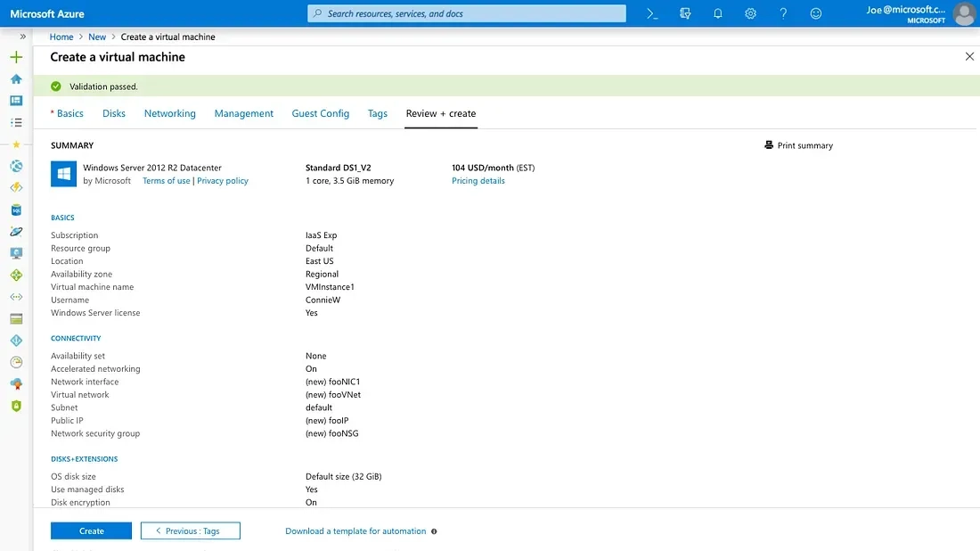This screenshot has height=551, width=980.
Task: Open the Monitor gauge icon
Action: [x=16, y=362]
